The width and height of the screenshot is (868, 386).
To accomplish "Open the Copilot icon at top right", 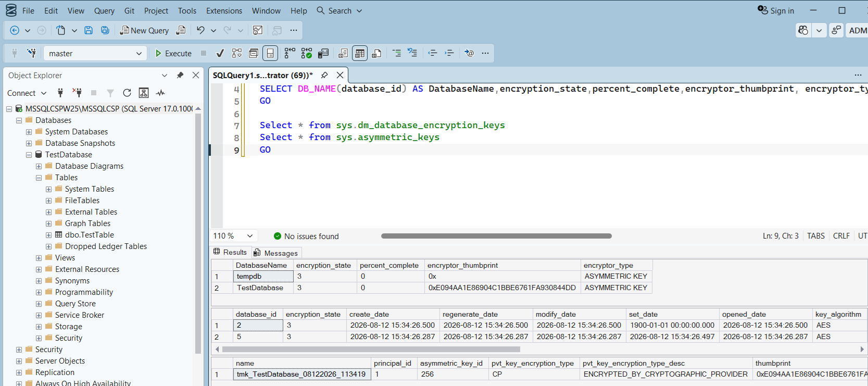I will point(803,30).
